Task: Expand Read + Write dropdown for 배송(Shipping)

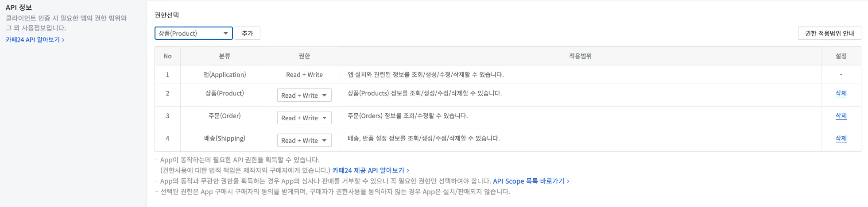Action: point(304,140)
